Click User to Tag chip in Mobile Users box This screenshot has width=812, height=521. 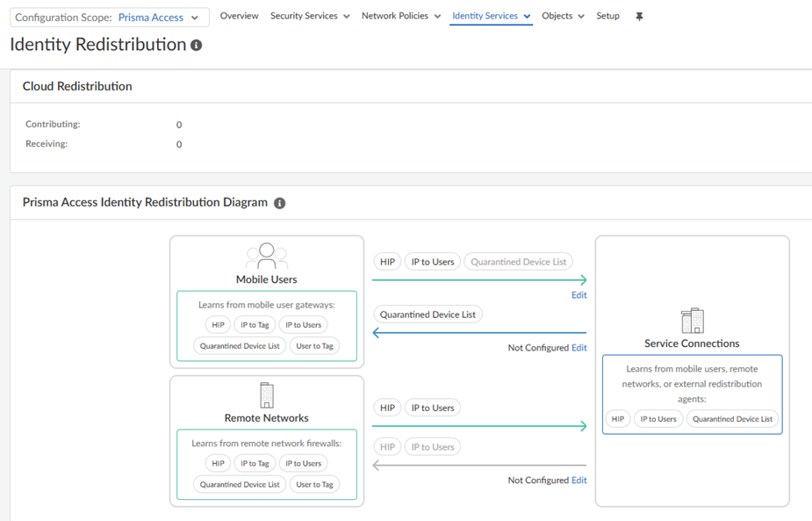click(x=314, y=346)
